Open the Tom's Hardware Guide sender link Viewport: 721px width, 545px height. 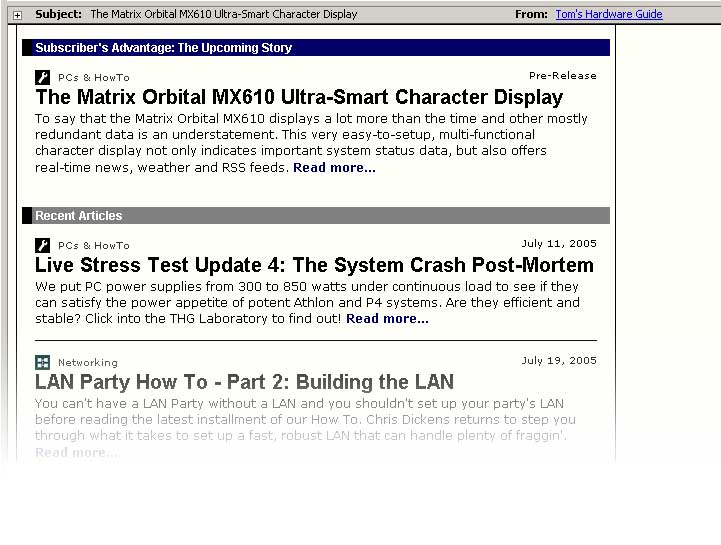609,14
